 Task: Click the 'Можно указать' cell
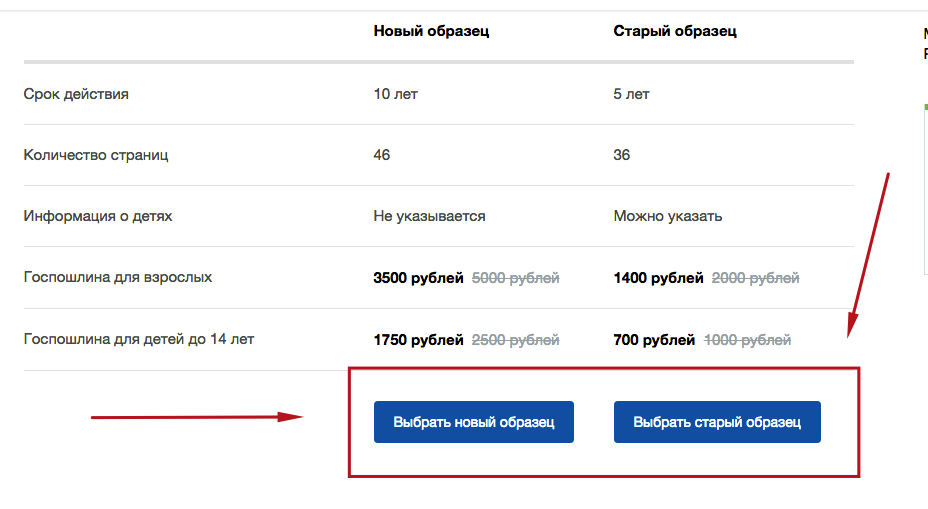coord(668,216)
